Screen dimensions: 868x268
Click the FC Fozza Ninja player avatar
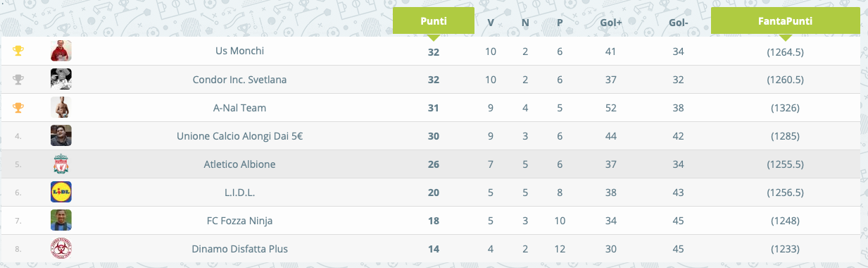pos(61,220)
